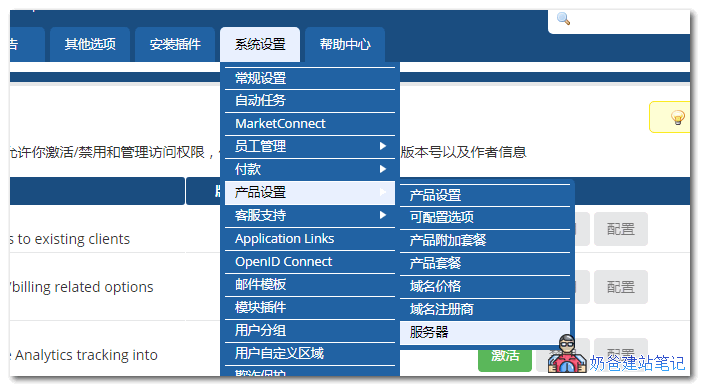Expand the 付款 submenu arrow
Screen dimensions: 701x387
[382, 169]
